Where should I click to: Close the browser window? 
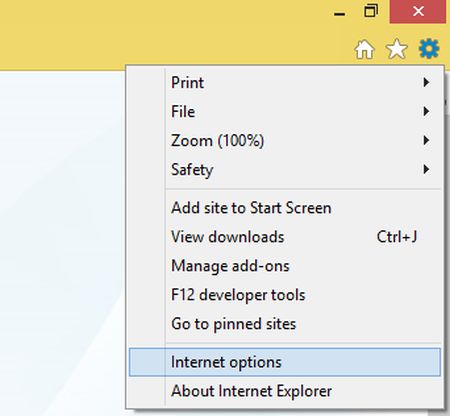click(x=418, y=11)
